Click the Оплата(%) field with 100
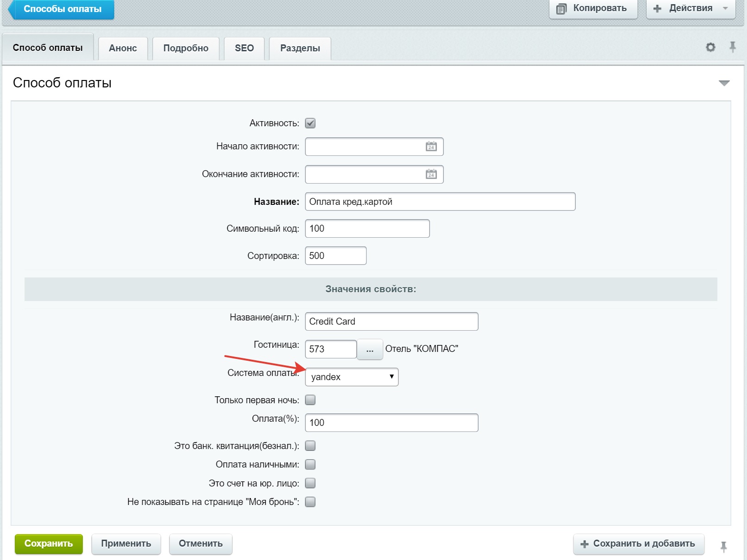This screenshot has width=747, height=560. 392,423
